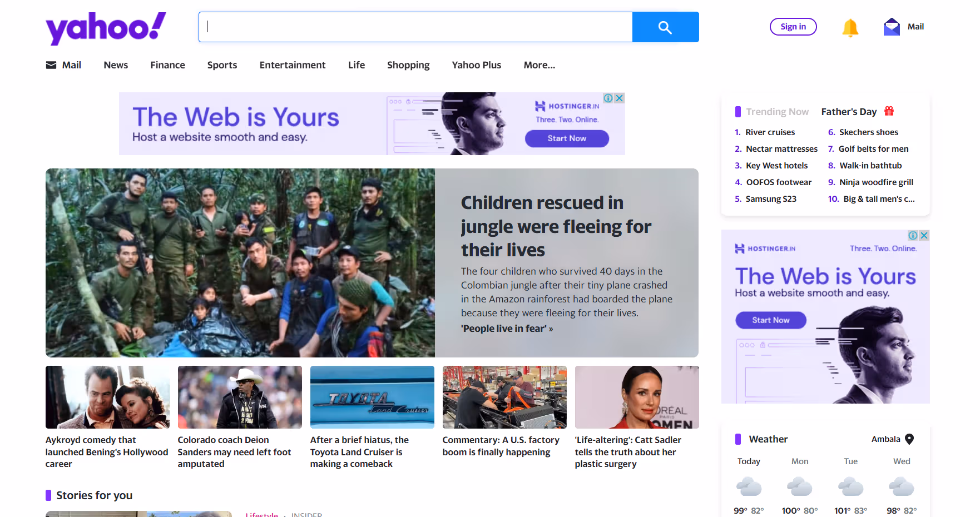This screenshot has height=517, width=980.
Task: Open AdChoices info on sidebar ad
Action: click(x=913, y=235)
